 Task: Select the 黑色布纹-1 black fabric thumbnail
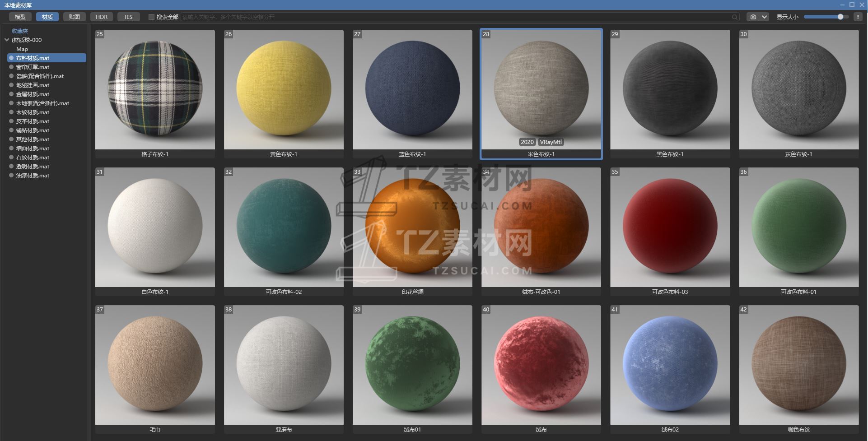point(670,89)
